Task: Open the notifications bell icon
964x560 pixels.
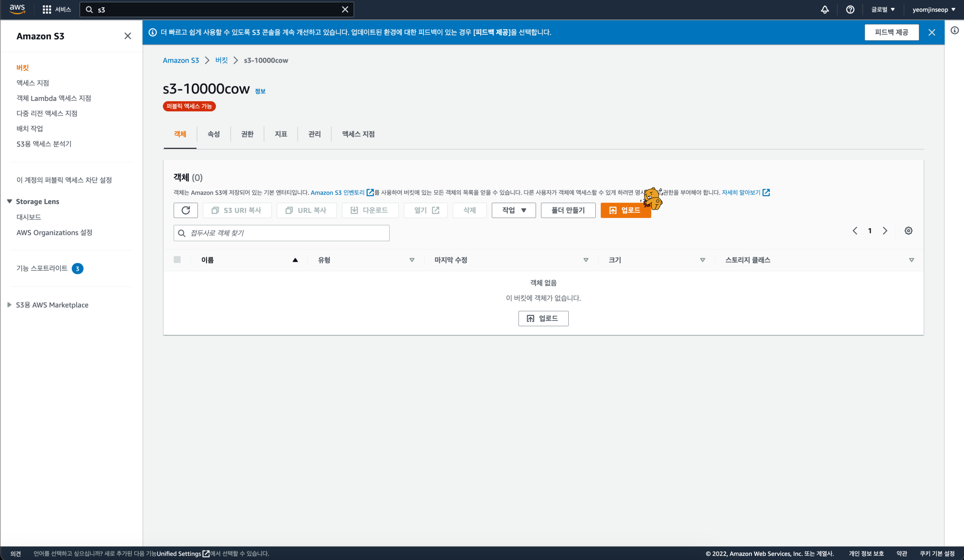Action: tap(825, 10)
